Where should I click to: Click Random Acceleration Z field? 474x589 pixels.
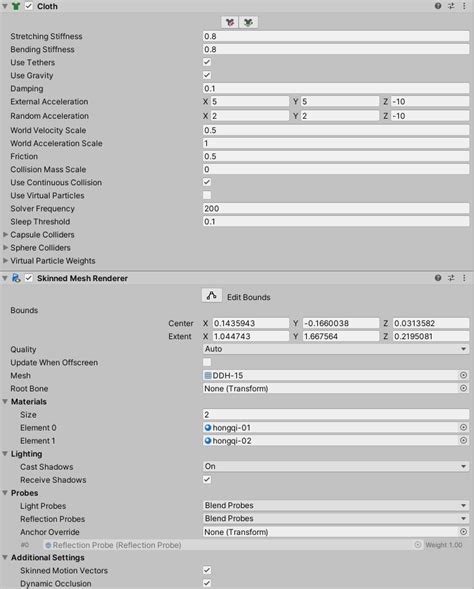pyautogui.click(x=430, y=116)
